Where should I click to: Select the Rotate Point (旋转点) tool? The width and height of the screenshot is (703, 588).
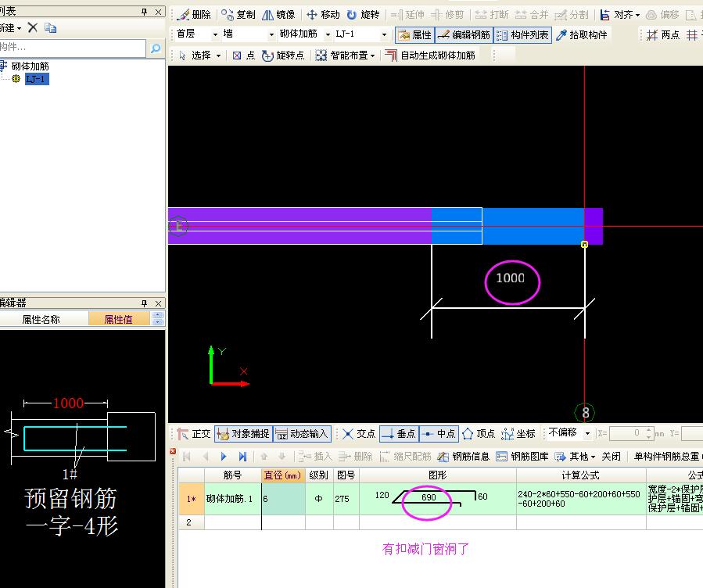(x=283, y=55)
